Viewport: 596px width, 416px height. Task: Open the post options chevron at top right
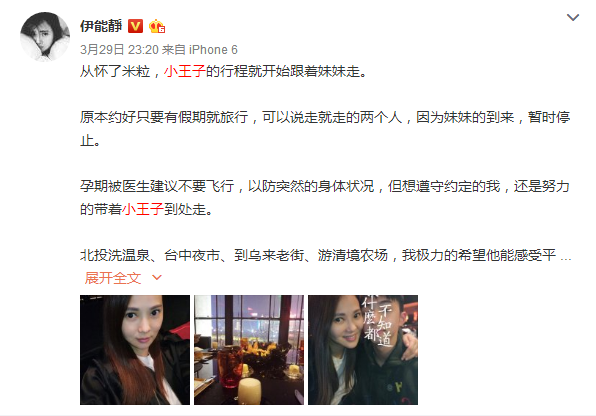[572, 17]
